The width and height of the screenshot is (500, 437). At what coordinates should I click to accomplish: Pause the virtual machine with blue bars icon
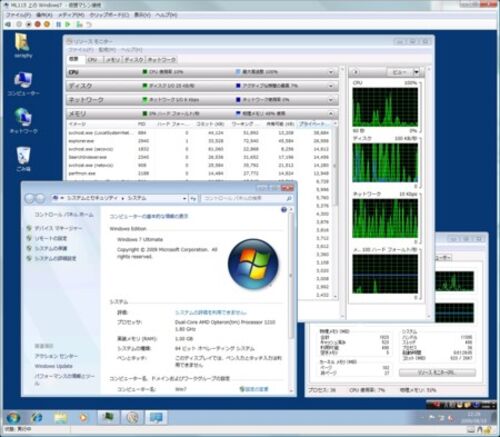(59, 24)
